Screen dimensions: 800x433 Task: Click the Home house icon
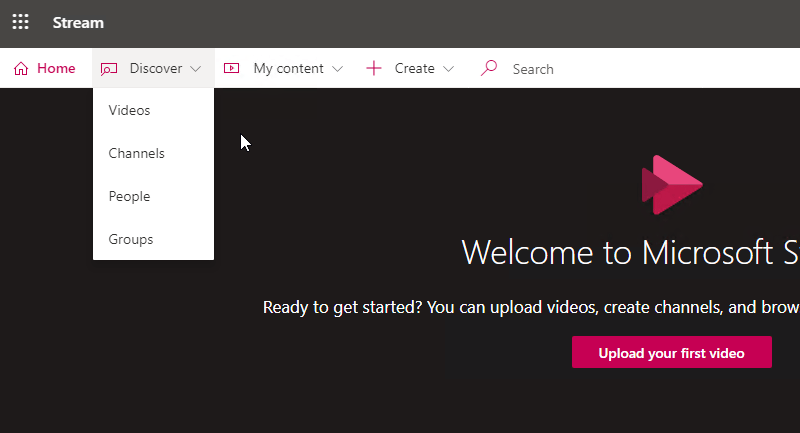coord(21,69)
